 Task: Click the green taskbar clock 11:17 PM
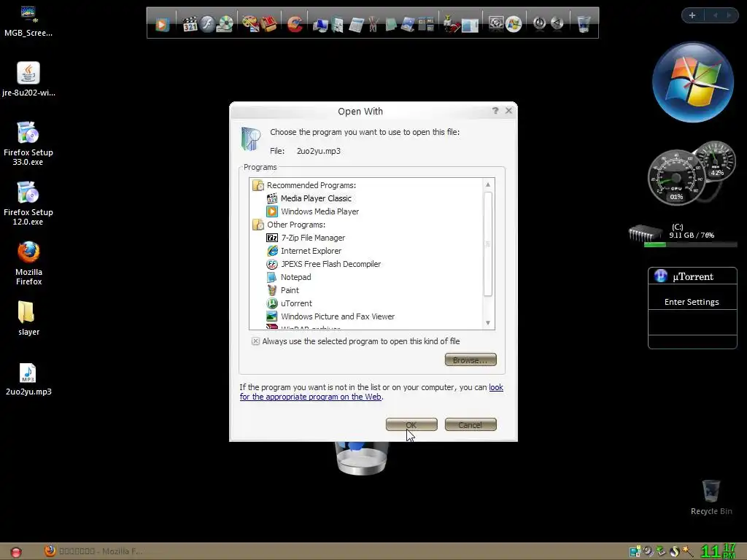click(x=718, y=551)
